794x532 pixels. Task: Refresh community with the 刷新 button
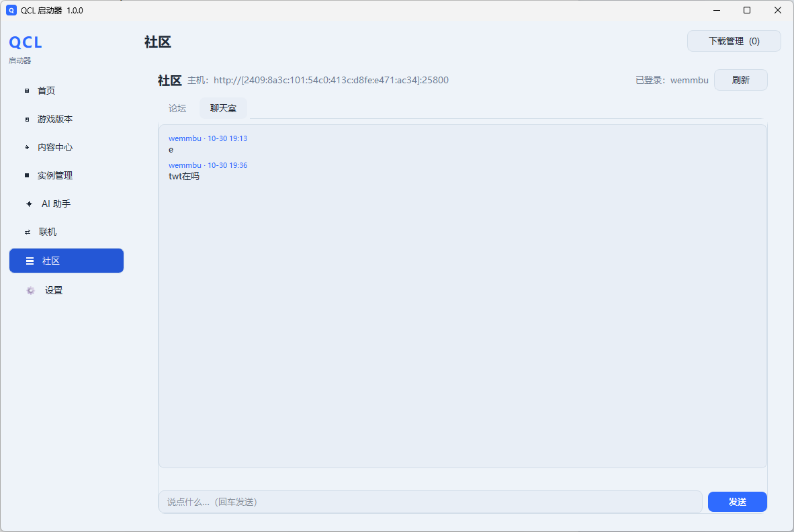coord(741,80)
